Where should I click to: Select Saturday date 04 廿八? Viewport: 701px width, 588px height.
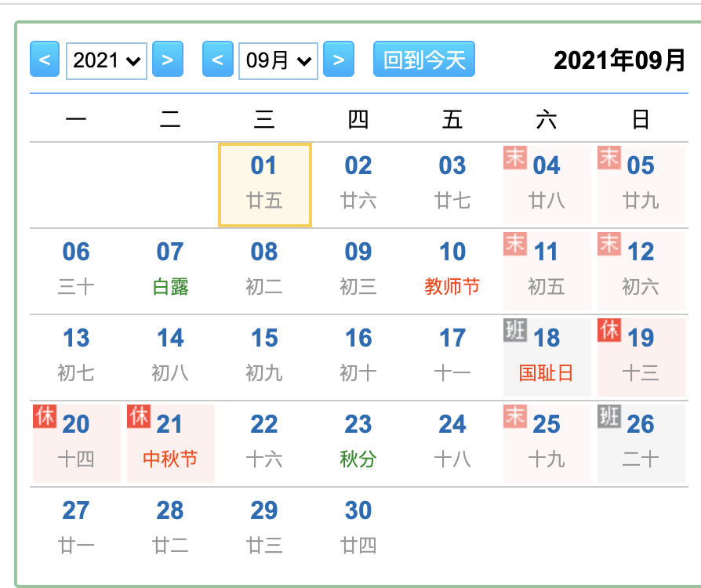pyautogui.click(x=547, y=185)
